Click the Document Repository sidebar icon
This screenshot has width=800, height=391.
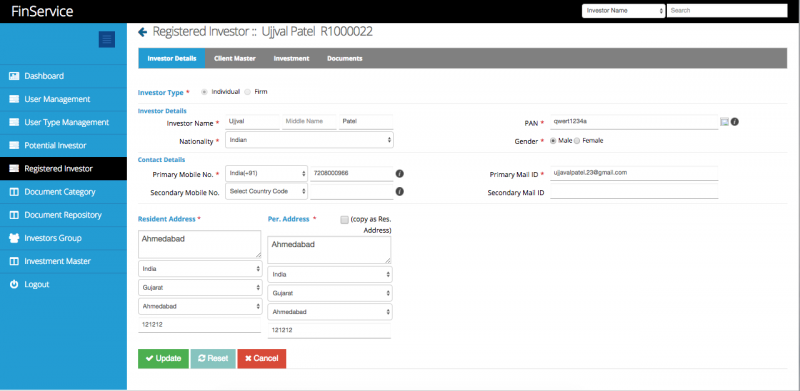click(x=14, y=215)
